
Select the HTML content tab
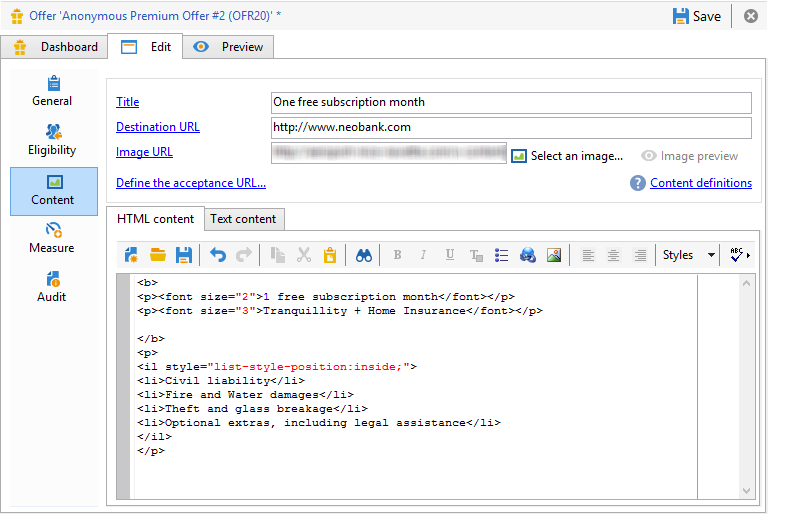pyautogui.click(x=156, y=219)
